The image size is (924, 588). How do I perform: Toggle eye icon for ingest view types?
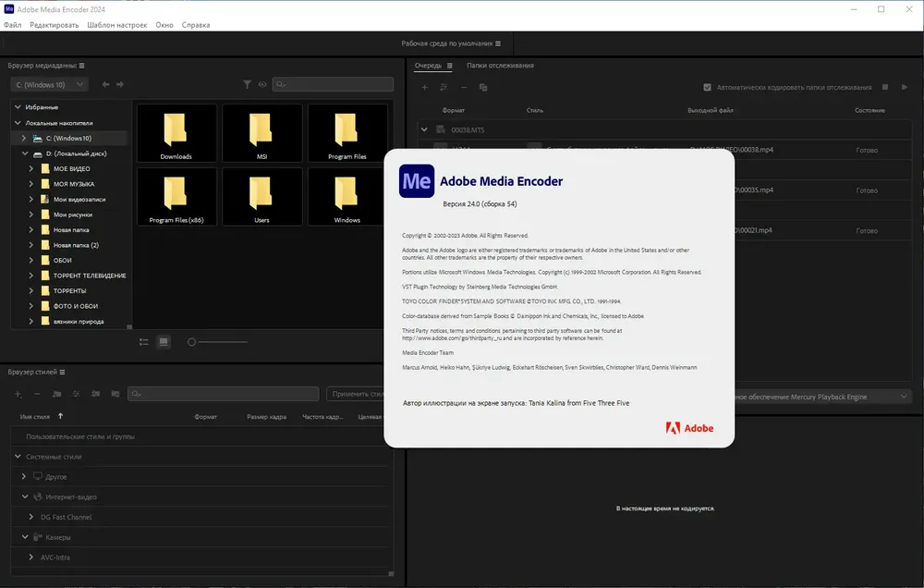pos(262,84)
